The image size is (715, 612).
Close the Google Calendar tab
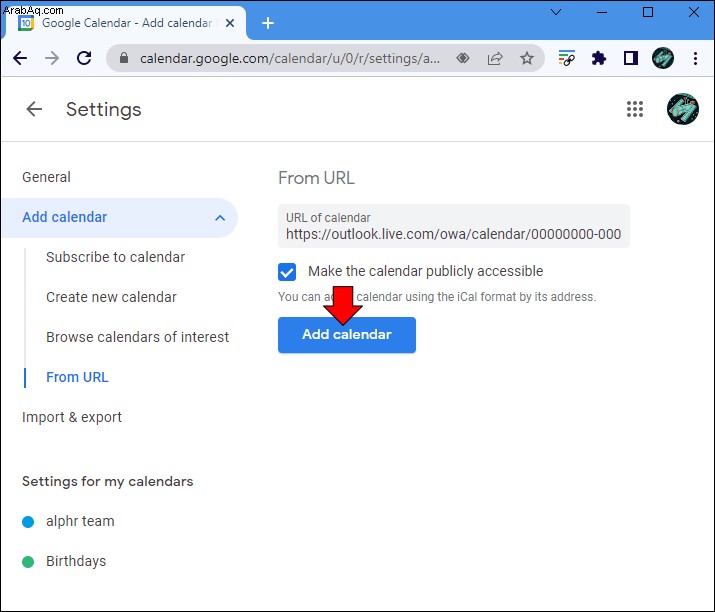tap(230, 23)
